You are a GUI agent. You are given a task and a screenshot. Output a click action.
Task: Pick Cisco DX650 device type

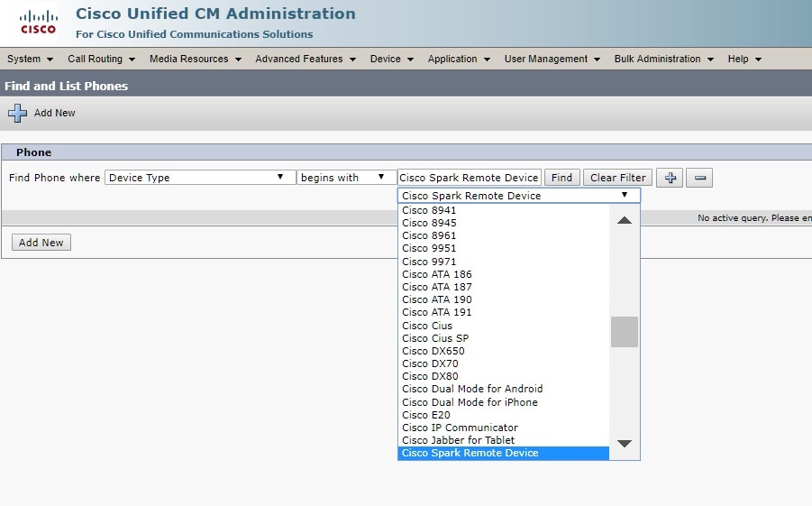504,351
